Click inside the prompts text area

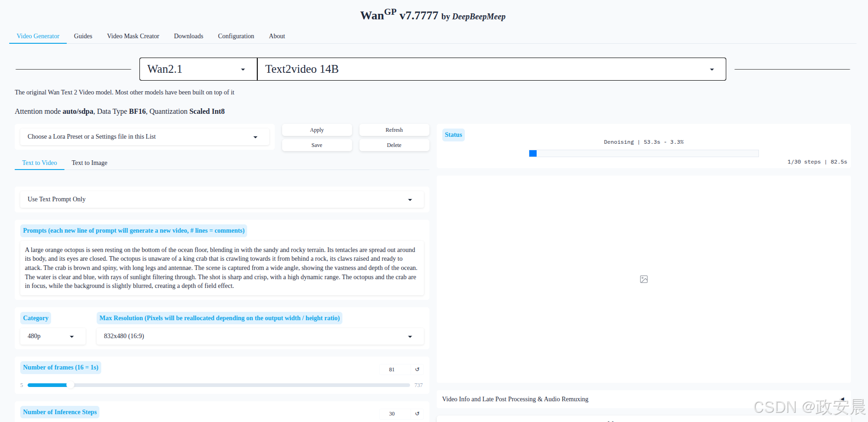tap(221, 268)
